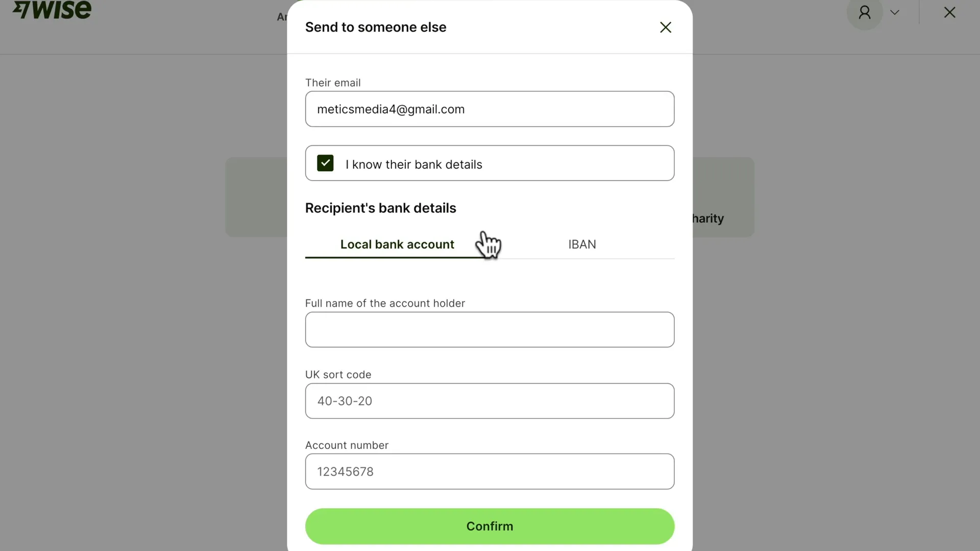Click the dropdown chevron next to profile
The height and width of the screenshot is (551, 980).
(x=895, y=11)
